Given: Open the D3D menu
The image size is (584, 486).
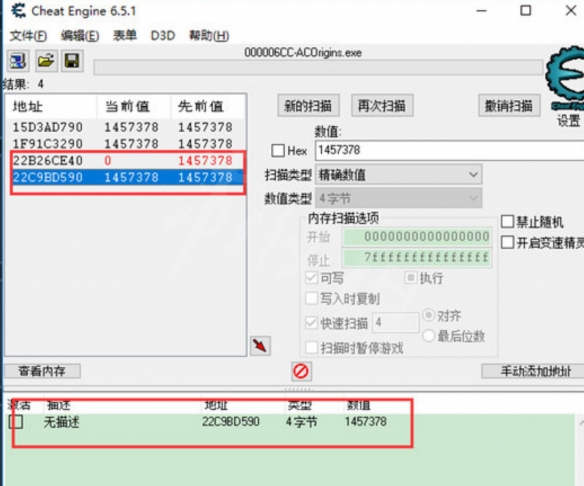Looking at the screenshot, I should [163, 36].
